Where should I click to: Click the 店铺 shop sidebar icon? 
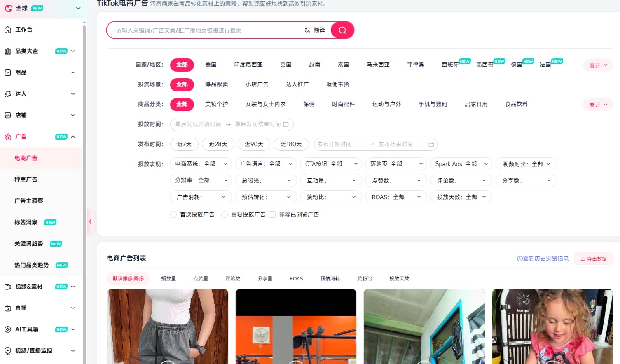pos(7,115)
